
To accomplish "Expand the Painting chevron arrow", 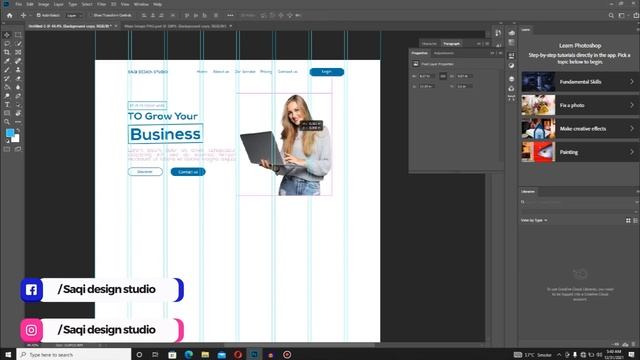I will pos(632,152).
